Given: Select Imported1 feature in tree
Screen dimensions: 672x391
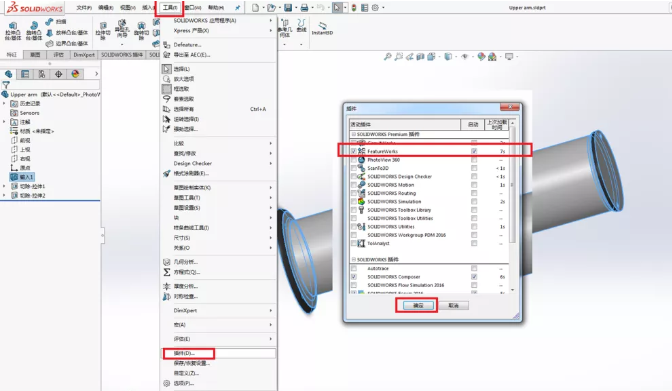Looking at the screenshot, I should click(x=22, y=177).
